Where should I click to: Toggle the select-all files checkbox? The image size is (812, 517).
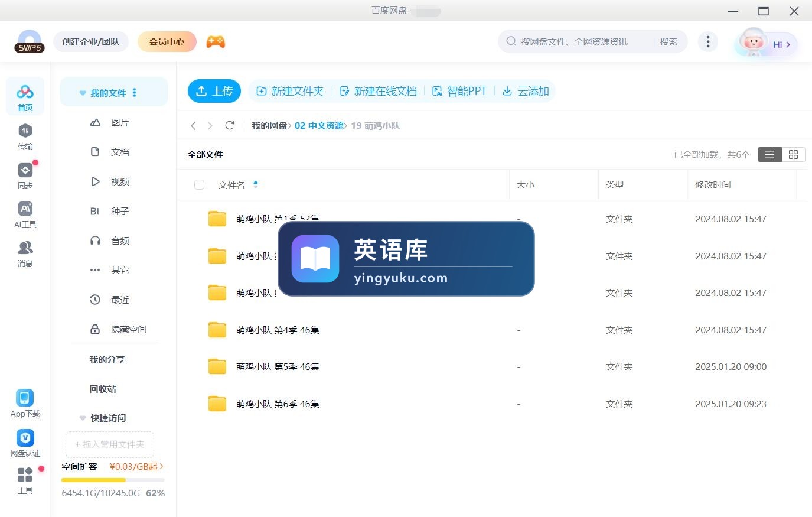[199, 185]
